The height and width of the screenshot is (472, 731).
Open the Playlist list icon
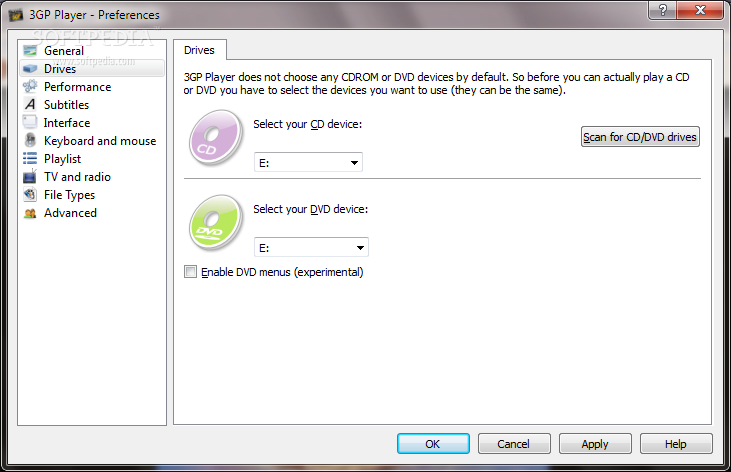tap(30, 159)
